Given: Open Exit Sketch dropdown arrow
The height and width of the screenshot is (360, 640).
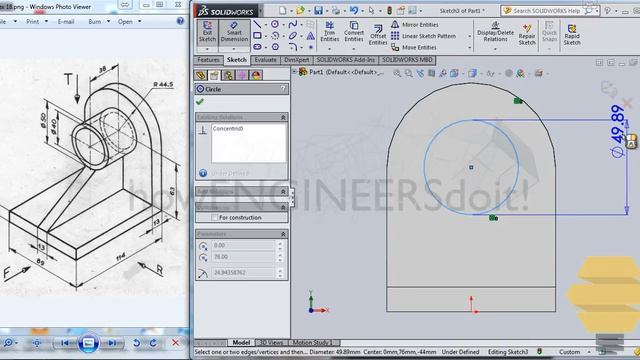Looking at the screenshot, I should click(207, 49).
